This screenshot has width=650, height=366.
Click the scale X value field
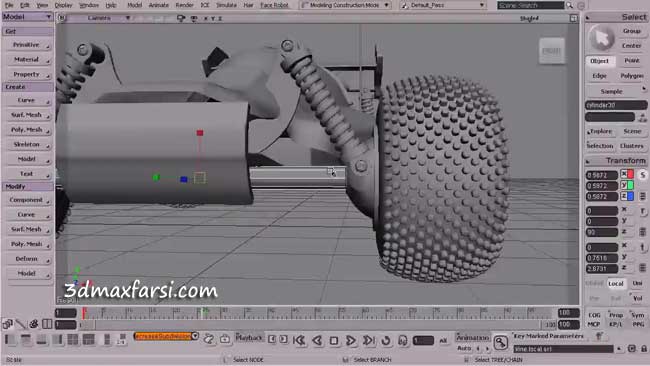point(601,175)
